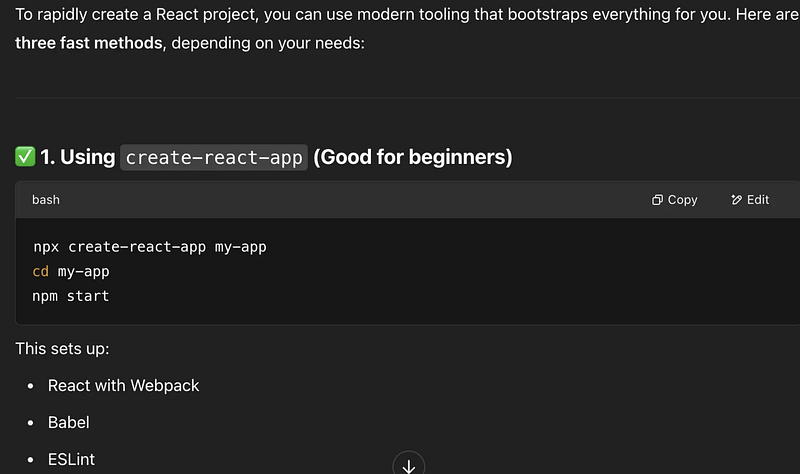Screen dimensions: 800x474
Task: Click the orange cd keyword in code
Action: (x=41, y=271)
